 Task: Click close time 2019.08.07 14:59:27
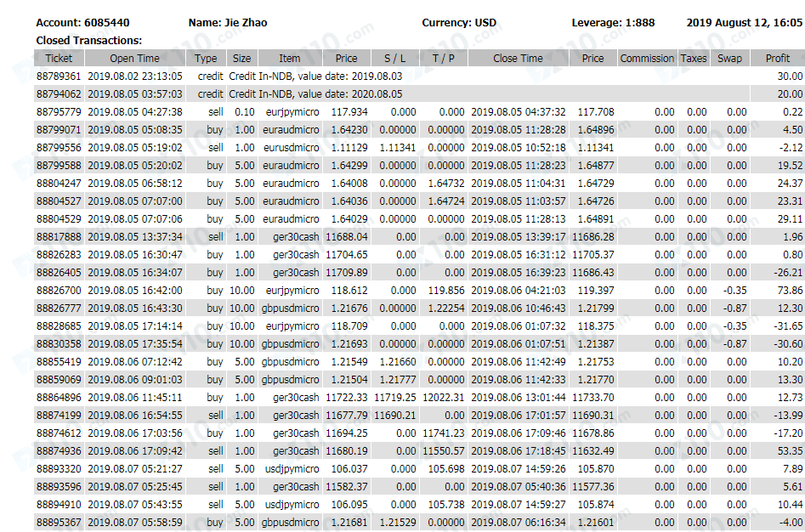518,505
